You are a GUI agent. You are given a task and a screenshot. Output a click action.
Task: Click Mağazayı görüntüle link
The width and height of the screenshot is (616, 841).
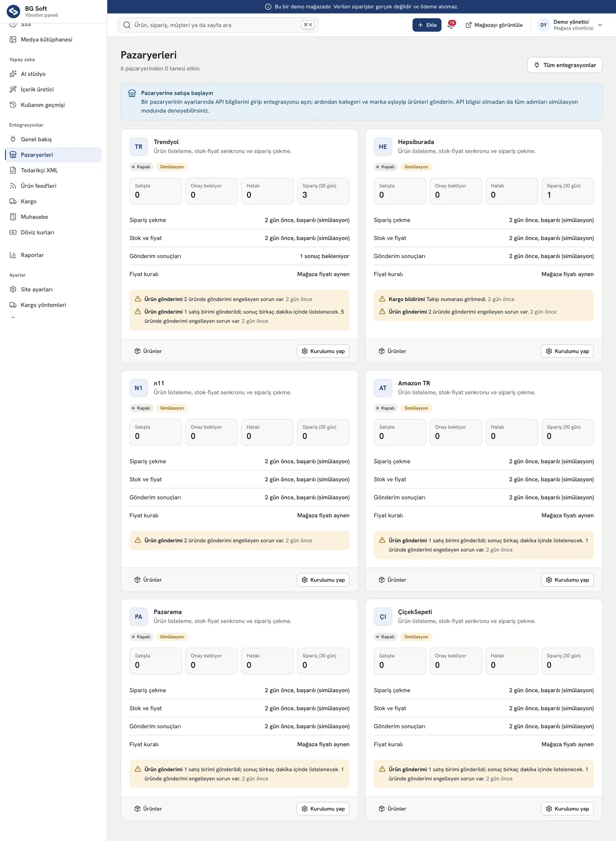[x=494, y=25]
